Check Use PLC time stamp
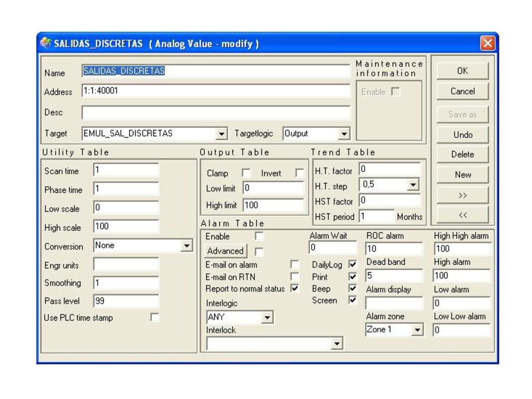Screen dimensions: 532x399 click(x=154, y=317)
